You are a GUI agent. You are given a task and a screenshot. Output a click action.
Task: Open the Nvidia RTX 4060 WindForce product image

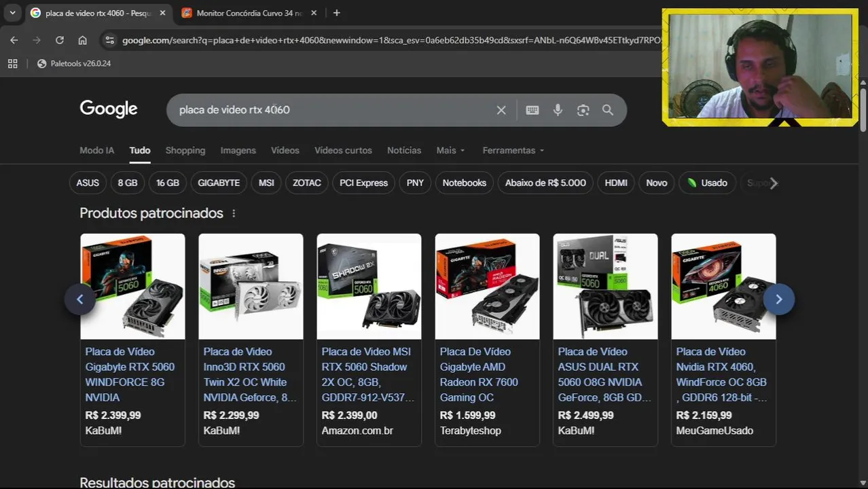[723, 287]
